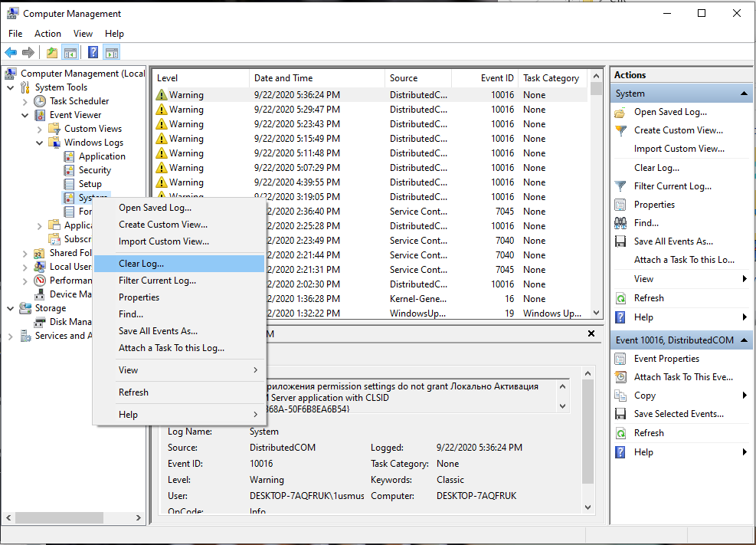Click the blue Help question-mark toolbar icon
The image size is (756, 545).
pos(93,52)
